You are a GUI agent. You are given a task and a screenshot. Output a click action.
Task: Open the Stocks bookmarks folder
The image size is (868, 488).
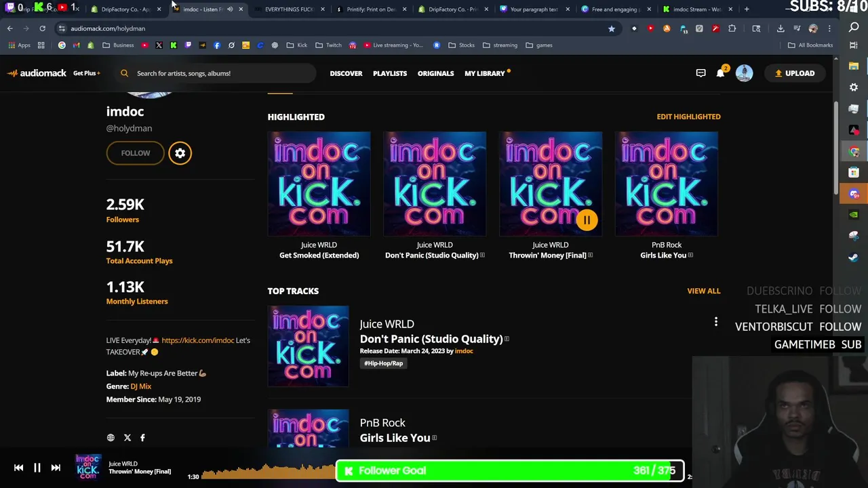(x=461, y=45)
